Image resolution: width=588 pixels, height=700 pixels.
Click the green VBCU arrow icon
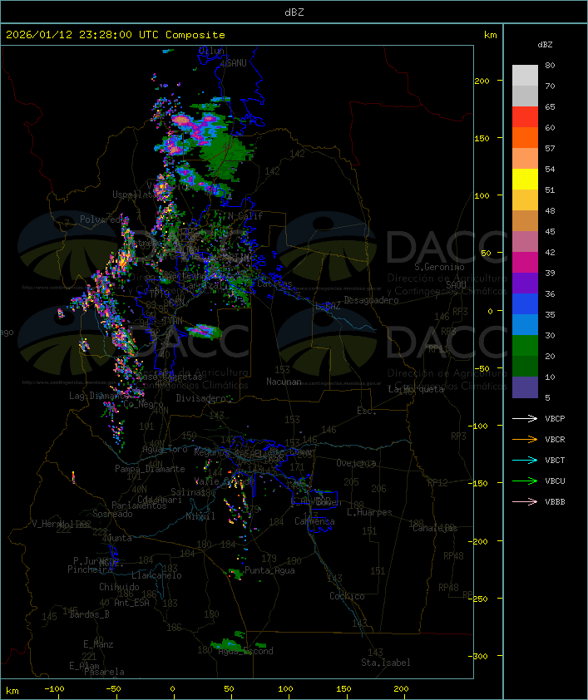(x=525, y=481)
